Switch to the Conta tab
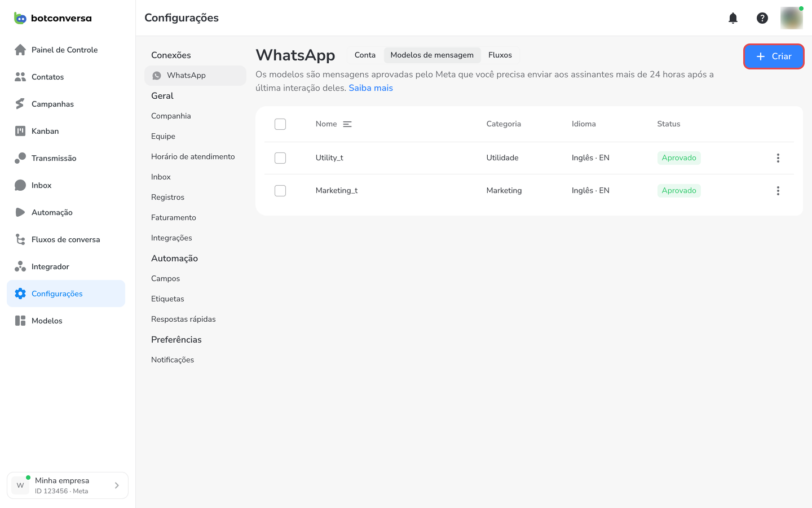 click(x=365, y=55)
